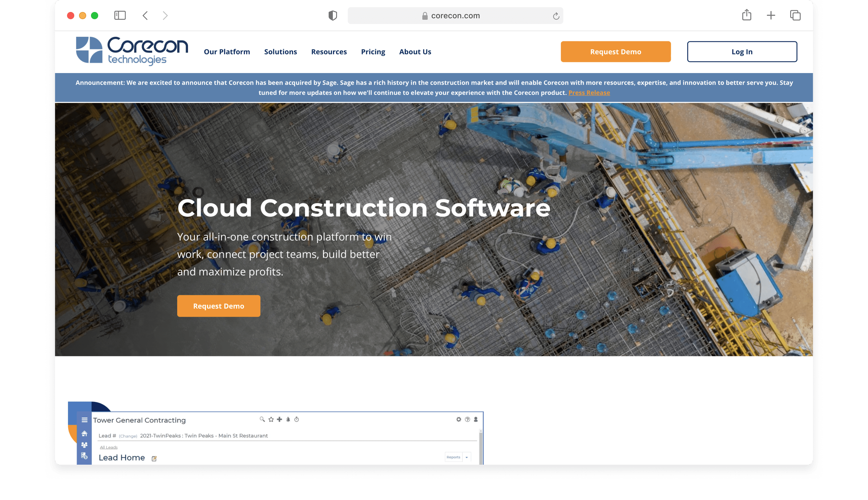Expand the Reports dropdown arrow
The height and width of the screenshot is (500, 868).
(466, 457)
